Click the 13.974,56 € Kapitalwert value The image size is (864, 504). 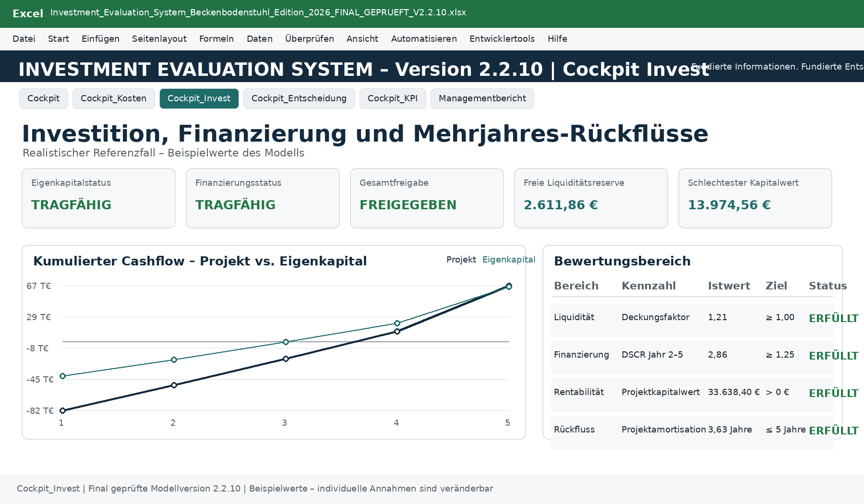pos(729,205)
